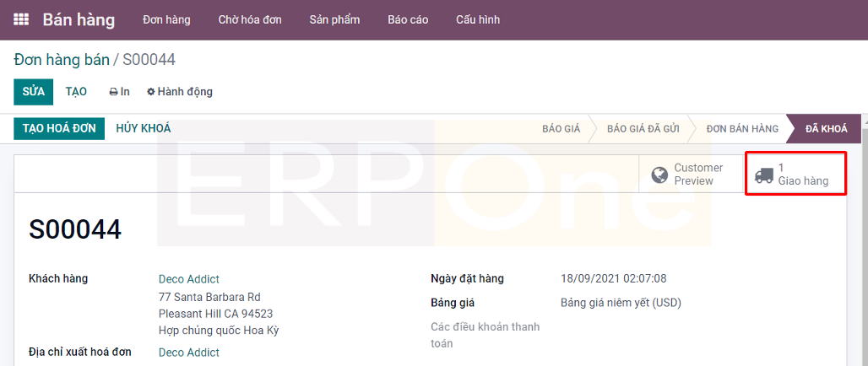
Task: Click the order date 18/09/2021 02:07:08
Action: tap(613, 278)
